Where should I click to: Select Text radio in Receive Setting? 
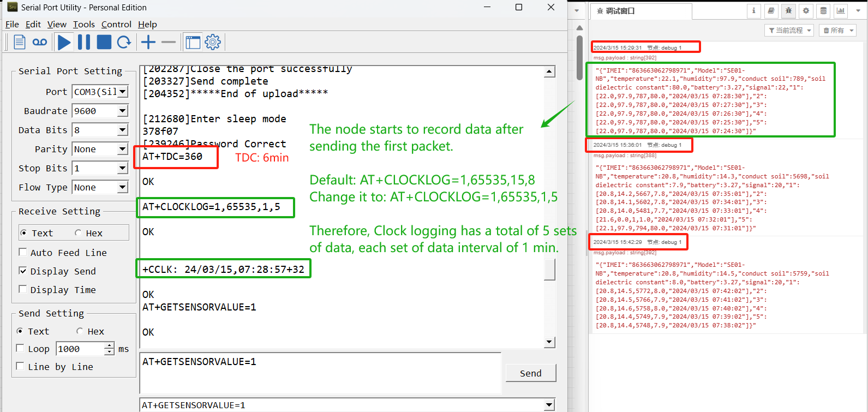click(x=24, y=233)
